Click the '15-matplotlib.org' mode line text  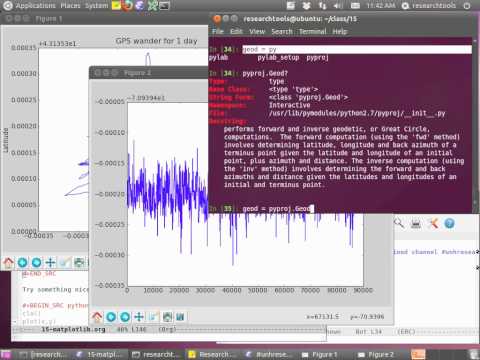[73, 329]
